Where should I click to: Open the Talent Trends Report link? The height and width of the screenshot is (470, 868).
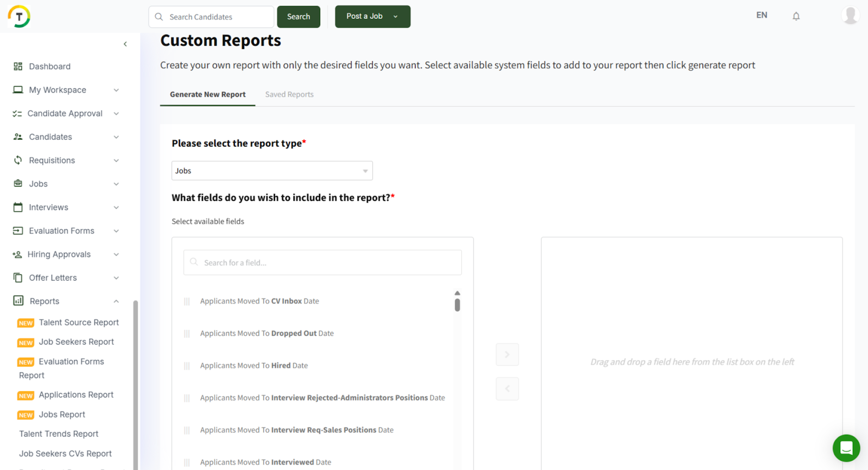(x=59, y=434)
